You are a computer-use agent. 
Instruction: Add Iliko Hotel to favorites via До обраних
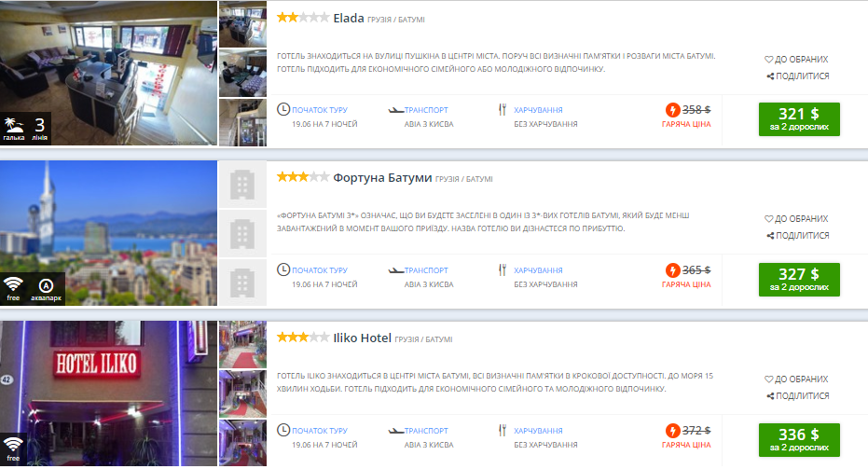[x=796, y=379]
